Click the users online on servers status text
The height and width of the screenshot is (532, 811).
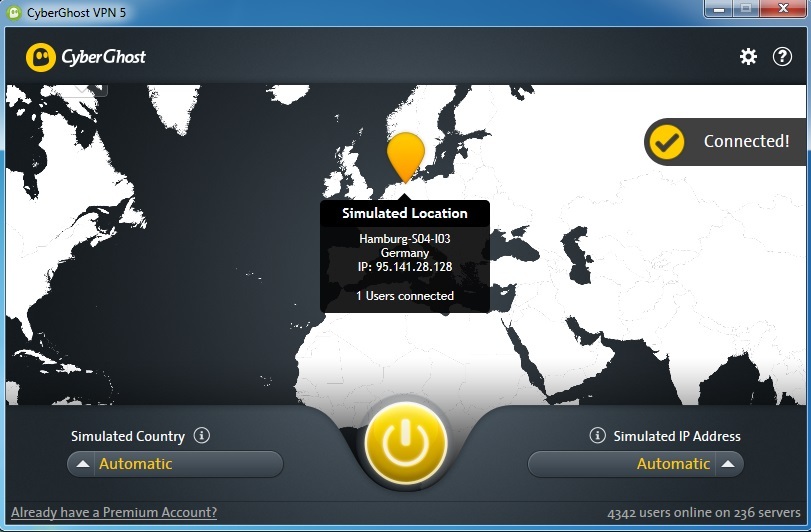[x=704, y=512]
